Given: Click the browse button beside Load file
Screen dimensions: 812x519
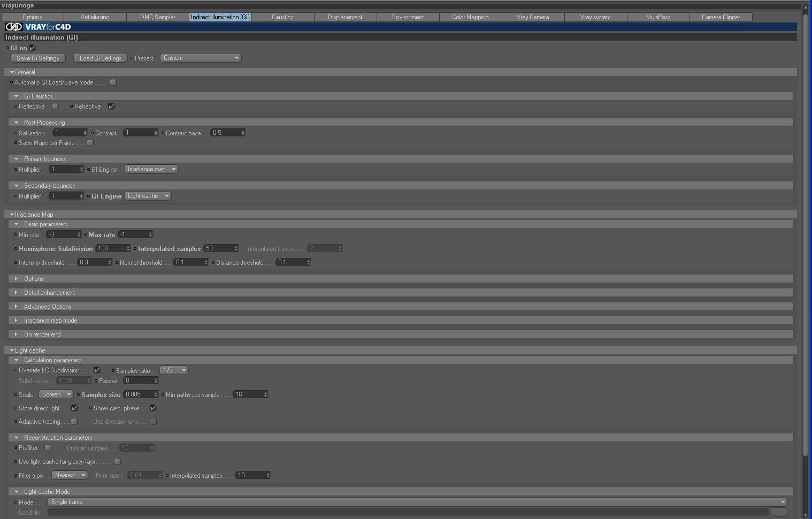Looking at the screenshot, I should [779, 512].
